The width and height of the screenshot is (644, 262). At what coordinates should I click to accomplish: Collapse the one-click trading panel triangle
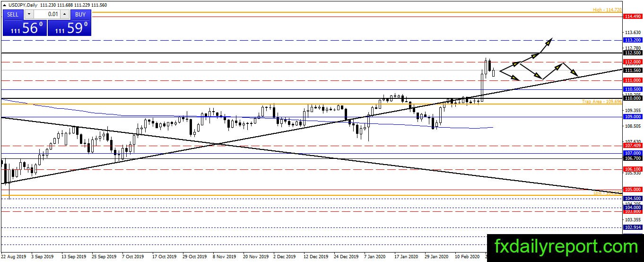coord(5,5)
